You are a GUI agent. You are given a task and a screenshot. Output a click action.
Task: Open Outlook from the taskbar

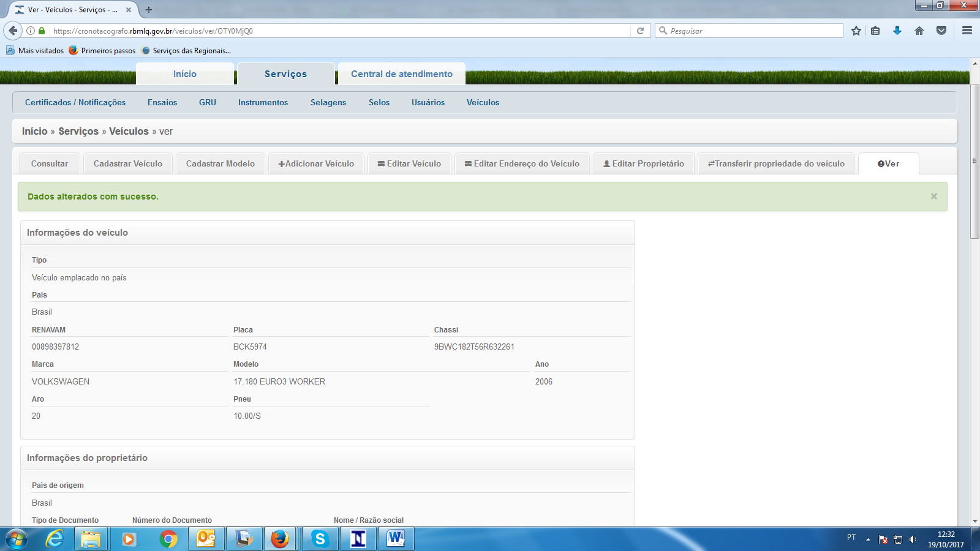(206, 539)
